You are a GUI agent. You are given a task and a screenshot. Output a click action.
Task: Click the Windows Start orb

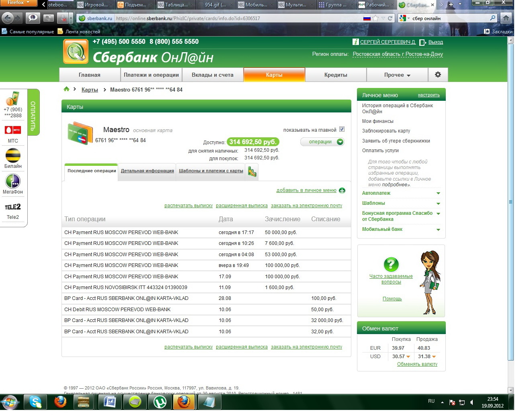point(10,402)
